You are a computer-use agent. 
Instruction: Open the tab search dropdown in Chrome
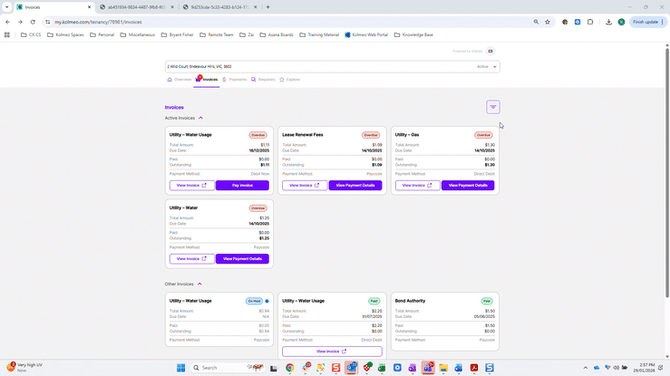coord(7,7)
